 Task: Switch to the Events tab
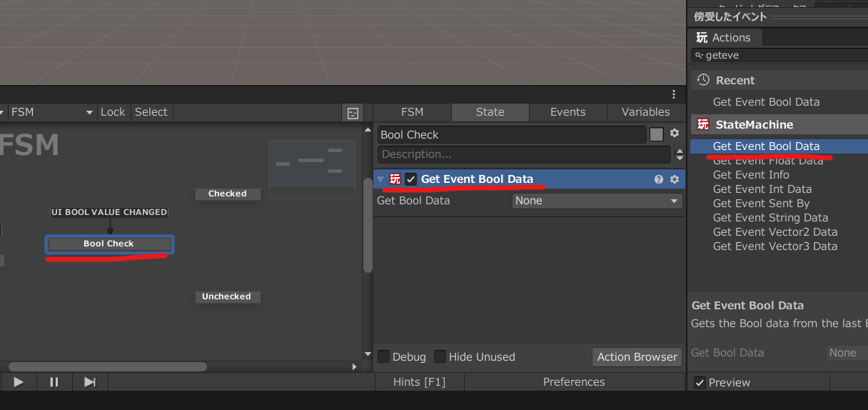(567, 112)
